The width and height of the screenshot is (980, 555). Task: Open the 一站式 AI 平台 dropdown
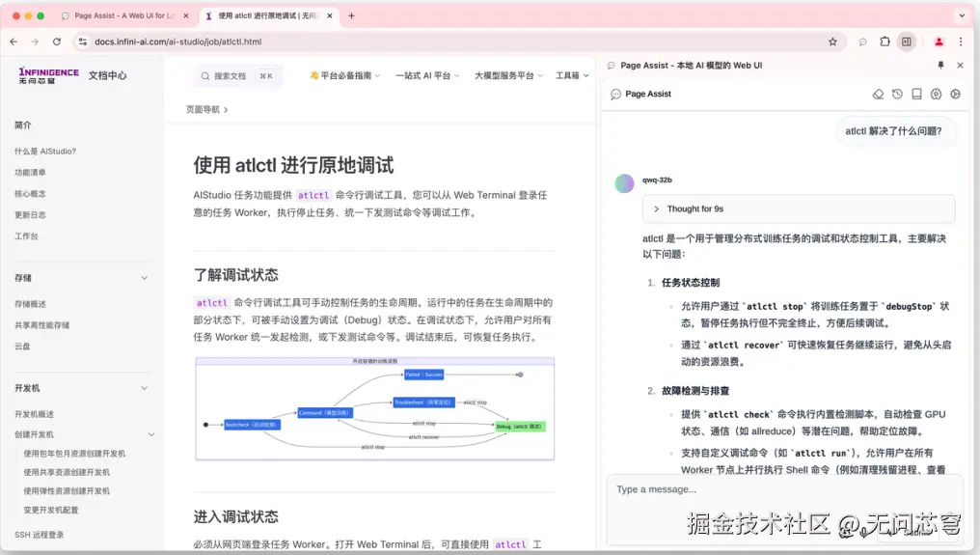427,75
